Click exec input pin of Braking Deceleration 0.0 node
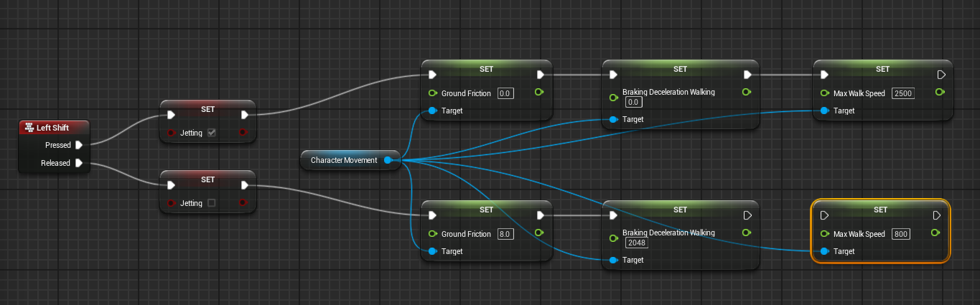The height and width of the screenshot is (305, 980). (612, 75)
